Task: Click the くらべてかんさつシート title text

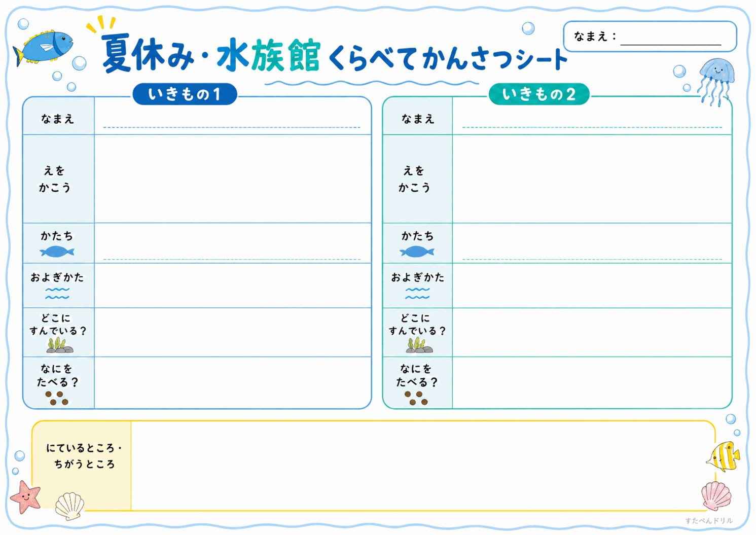Action: click(x=448, y=58)
